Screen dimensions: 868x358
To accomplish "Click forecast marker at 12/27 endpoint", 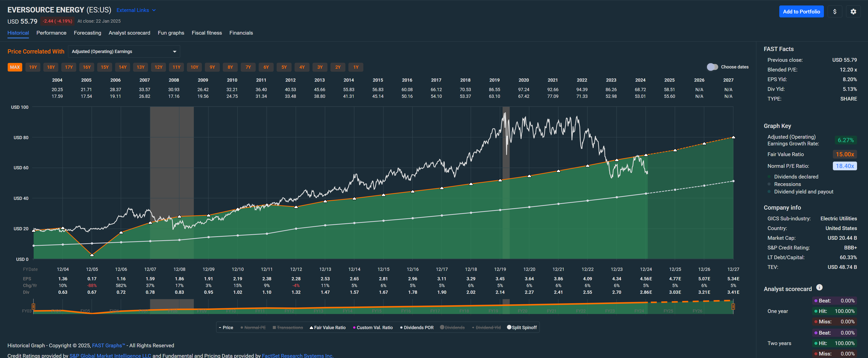I will pos(733,137).
